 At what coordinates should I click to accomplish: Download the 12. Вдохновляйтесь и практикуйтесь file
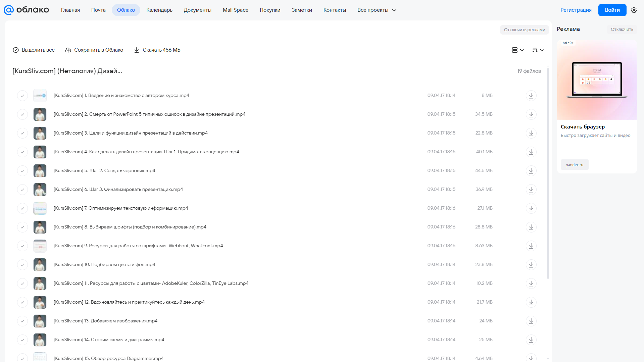(531, 302)
